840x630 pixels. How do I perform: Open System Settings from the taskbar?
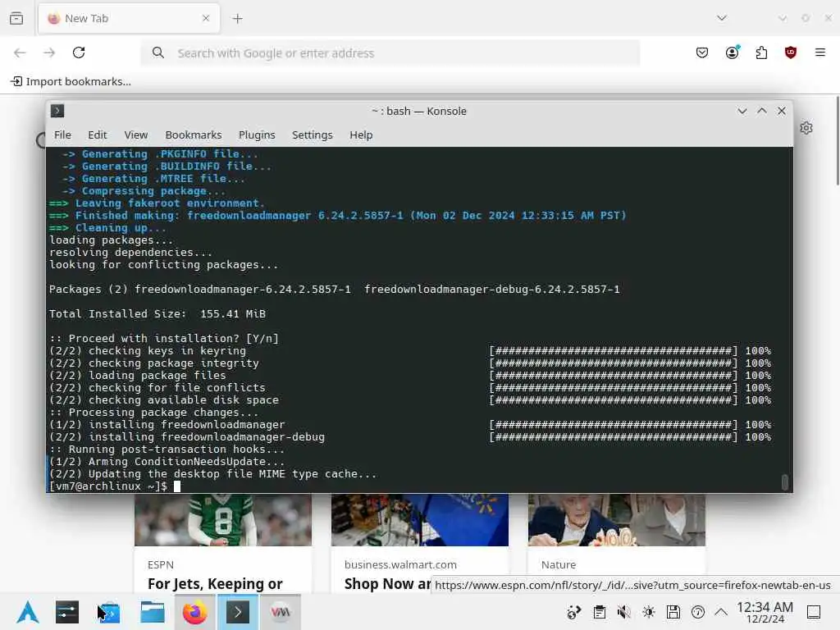pos(67,612)
